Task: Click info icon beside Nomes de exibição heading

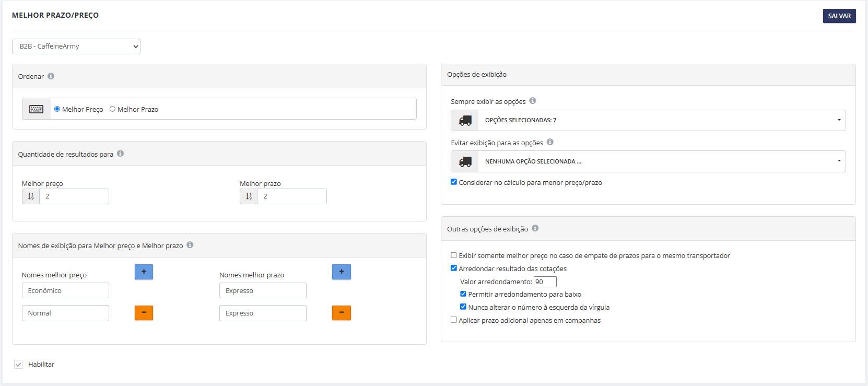Action: point(190,245)
